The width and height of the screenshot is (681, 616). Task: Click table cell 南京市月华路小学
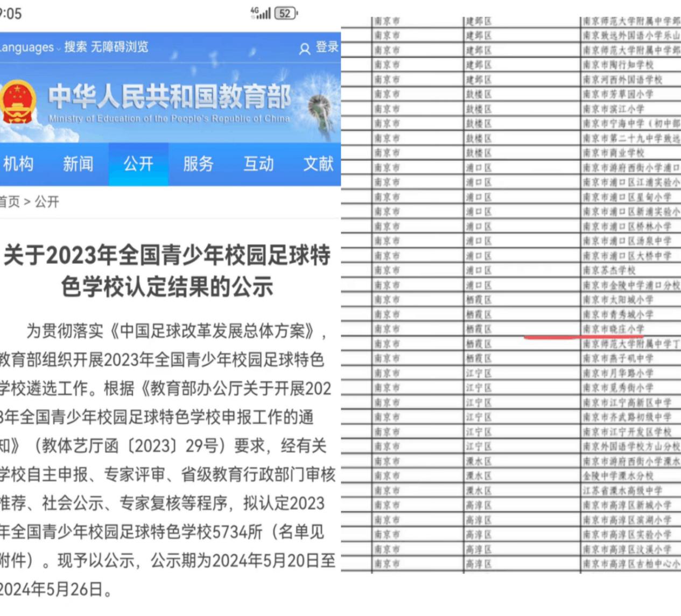click(x=618, y=373)
